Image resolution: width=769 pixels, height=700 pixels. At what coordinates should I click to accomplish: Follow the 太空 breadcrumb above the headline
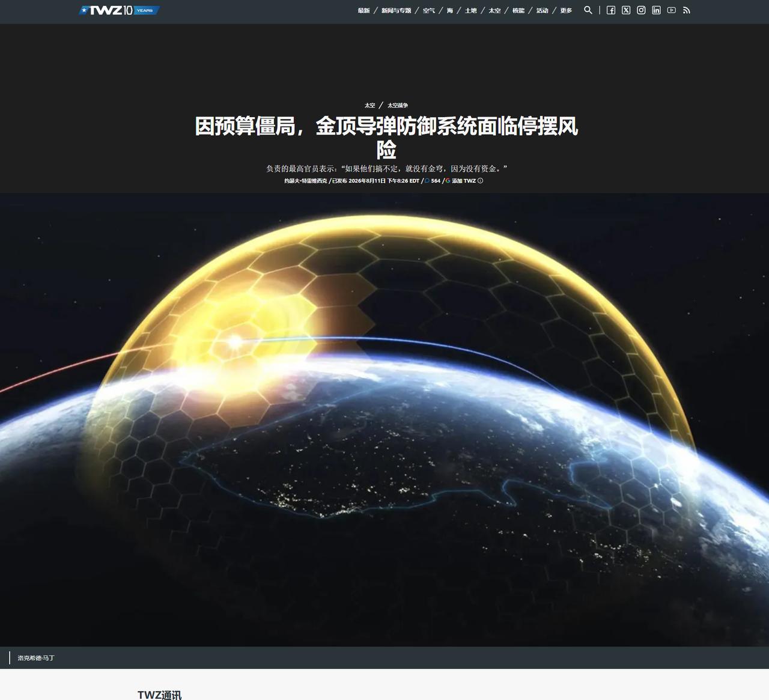tap(369, 106)
